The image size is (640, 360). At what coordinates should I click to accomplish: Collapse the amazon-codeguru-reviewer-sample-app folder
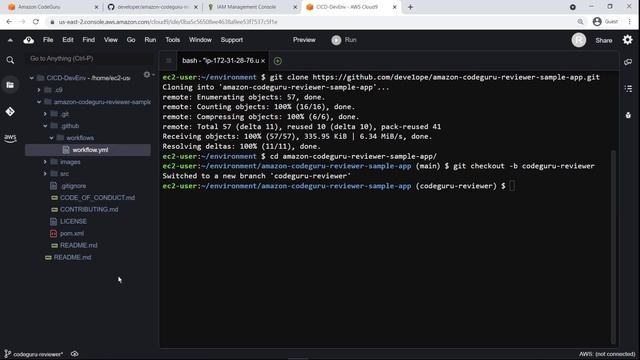tap(39, 102)
